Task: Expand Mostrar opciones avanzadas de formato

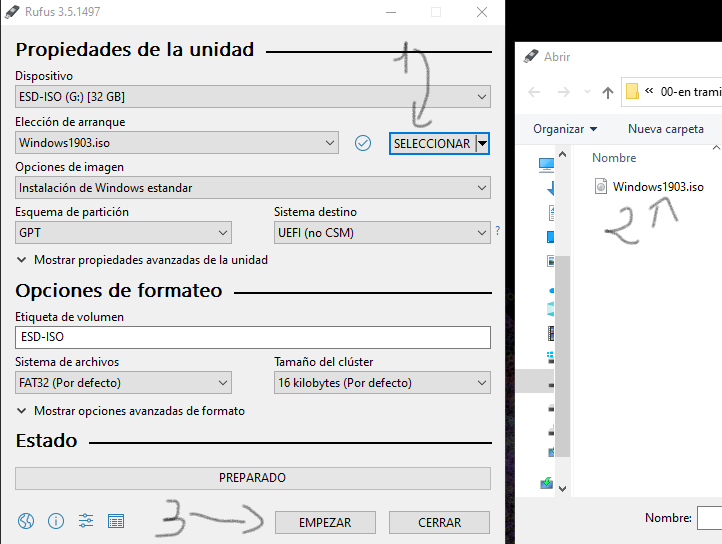Action: click(x=130, y=411)
